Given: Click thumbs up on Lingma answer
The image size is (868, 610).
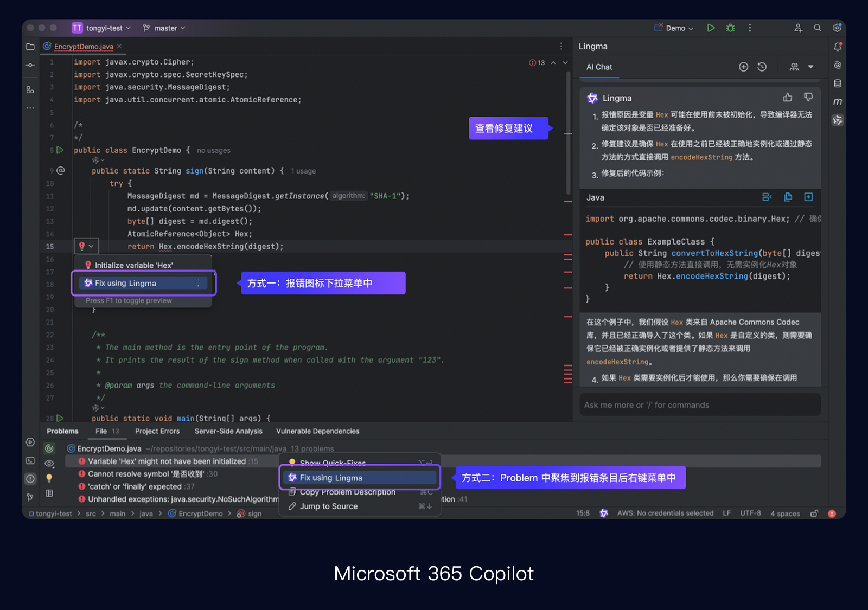Looking at the screenshot, I should (x=788, y=98).
